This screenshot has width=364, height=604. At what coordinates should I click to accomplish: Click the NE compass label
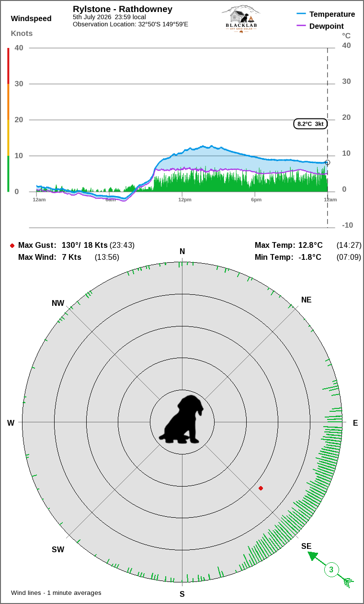point(306,300)
